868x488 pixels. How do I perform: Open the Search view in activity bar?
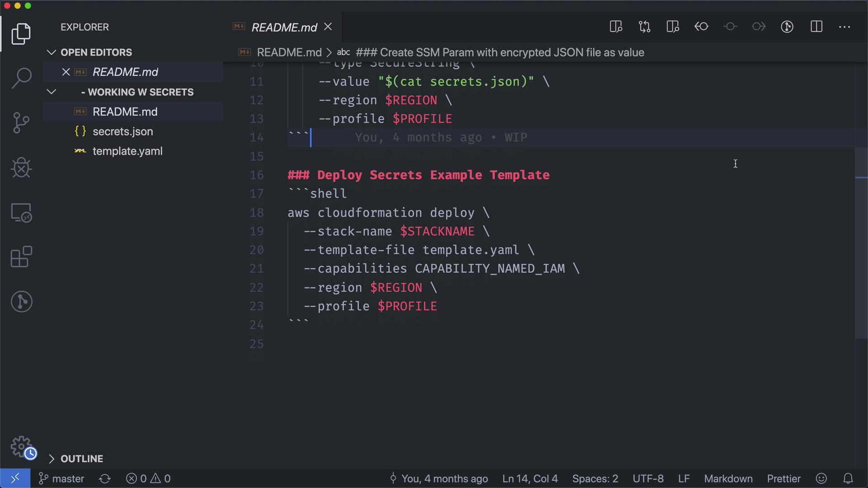[21, 78]
